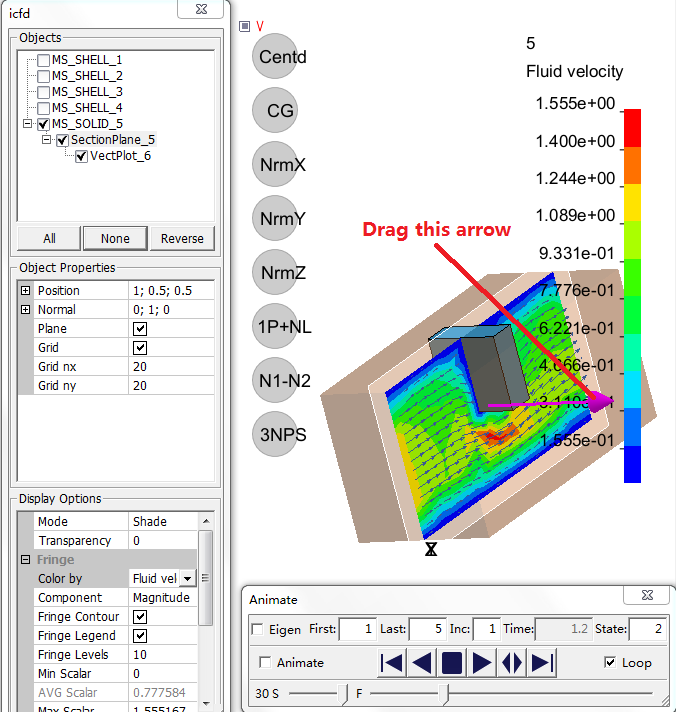Click the animation frame position slider
This screenshot has height=712, width=676.
pos(448,693)
